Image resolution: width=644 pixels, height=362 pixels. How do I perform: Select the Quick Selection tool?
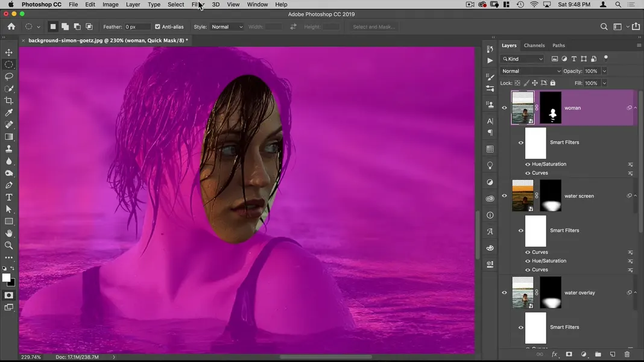[x=8, y=89]
